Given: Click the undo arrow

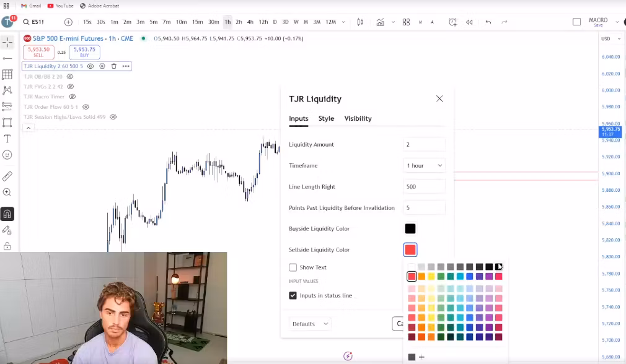Looking at the screenshot, I should 488,22.
